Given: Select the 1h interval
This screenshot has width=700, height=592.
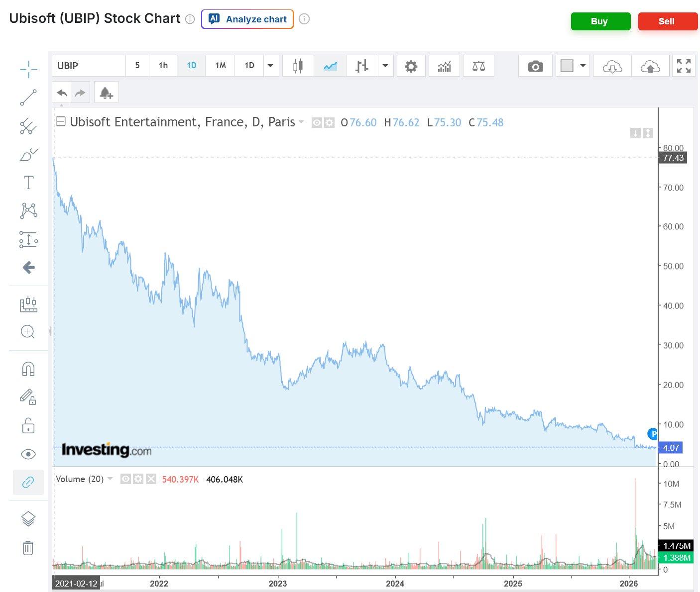Looking at the screenshot, I should pos(163,66).
